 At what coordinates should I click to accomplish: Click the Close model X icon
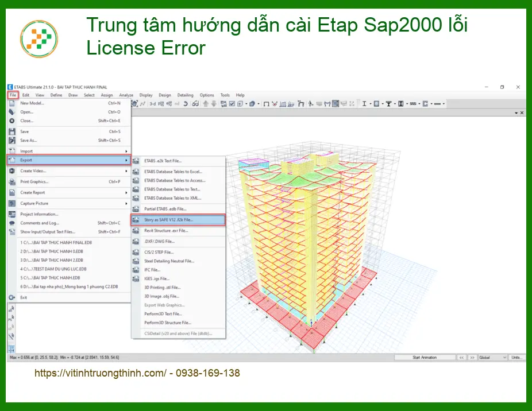point(12,121)
